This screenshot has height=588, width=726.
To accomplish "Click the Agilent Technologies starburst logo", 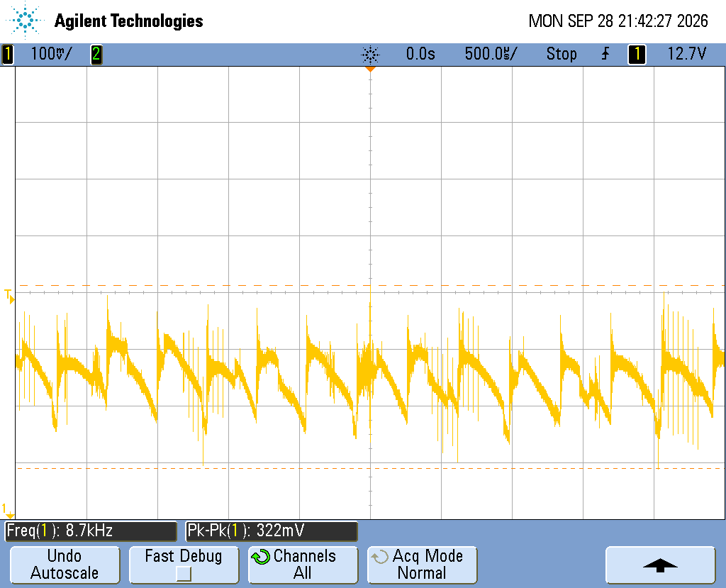I will click(x=24, y=19).
